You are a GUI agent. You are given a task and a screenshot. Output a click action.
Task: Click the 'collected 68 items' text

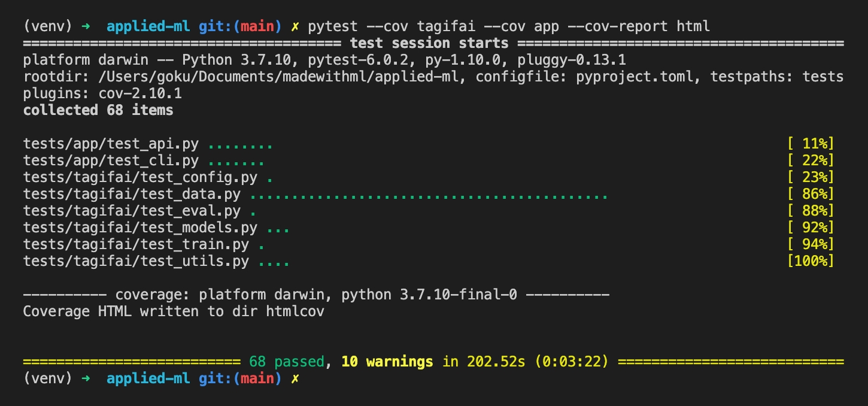pos(98,110)
